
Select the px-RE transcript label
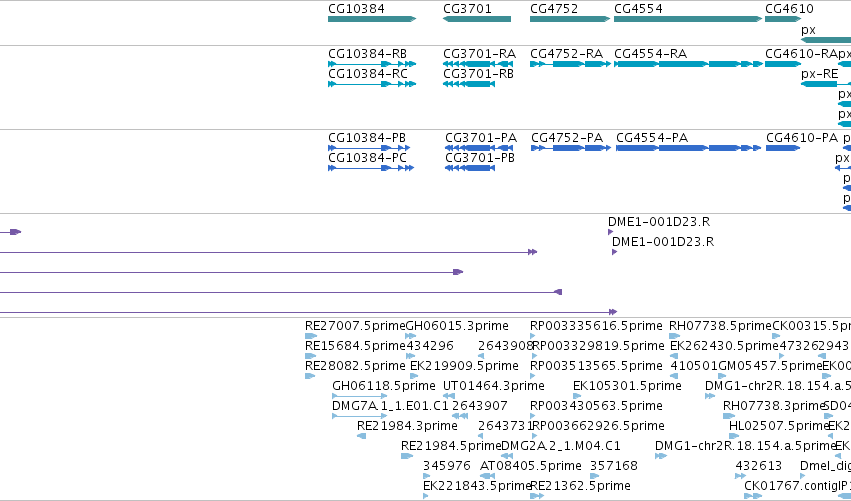coord(820,74)
